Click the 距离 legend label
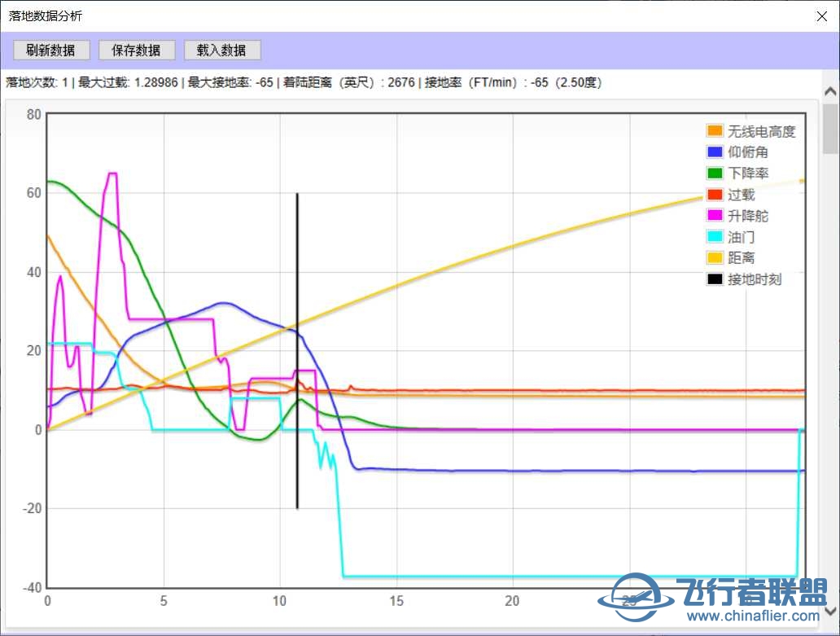Image resolution: width=840 pixels, height=636 pixels. tap(742, 258)
